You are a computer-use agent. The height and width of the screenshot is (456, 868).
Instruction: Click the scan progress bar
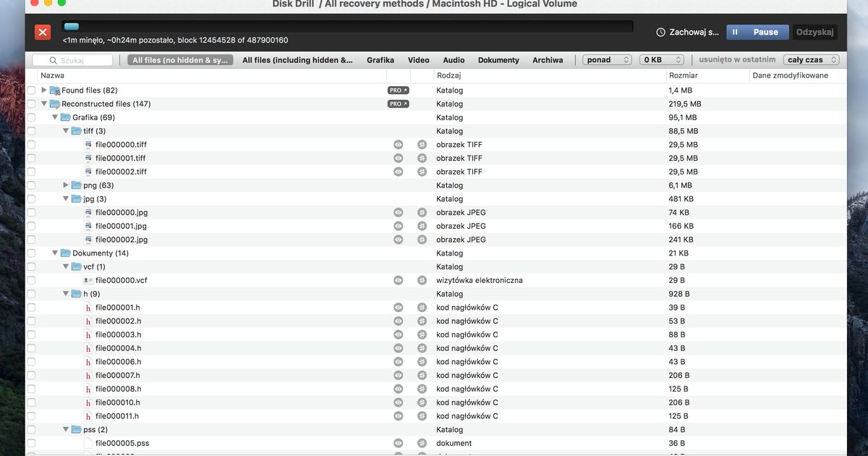[x=347, y=27]
